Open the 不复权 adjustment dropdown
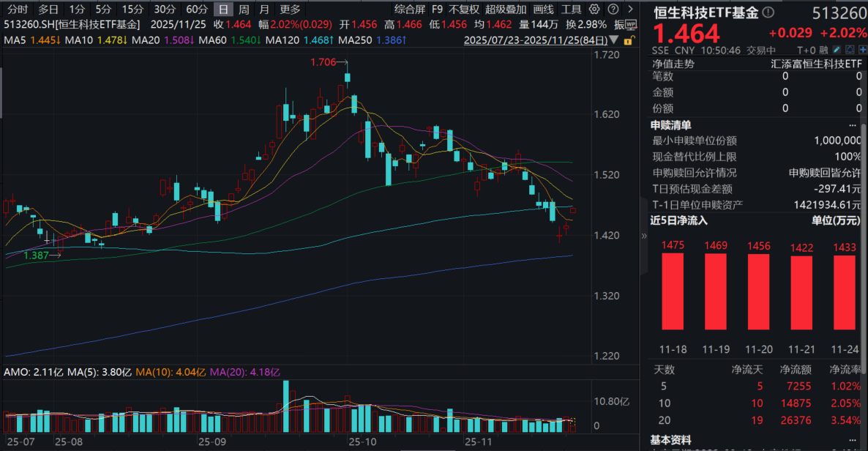 (x=464, y=10)
